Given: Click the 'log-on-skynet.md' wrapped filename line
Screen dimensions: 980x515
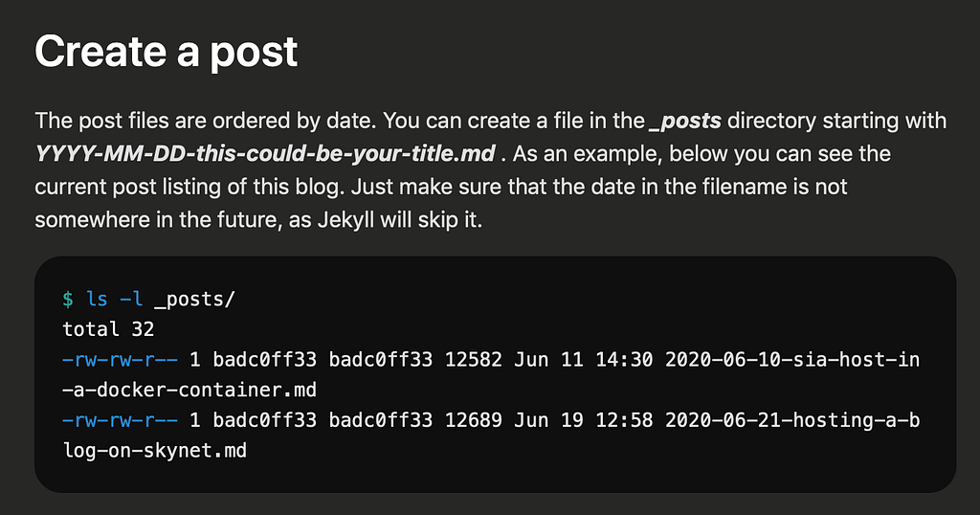Looking at the screenshot, I should [x=154, y=451].
